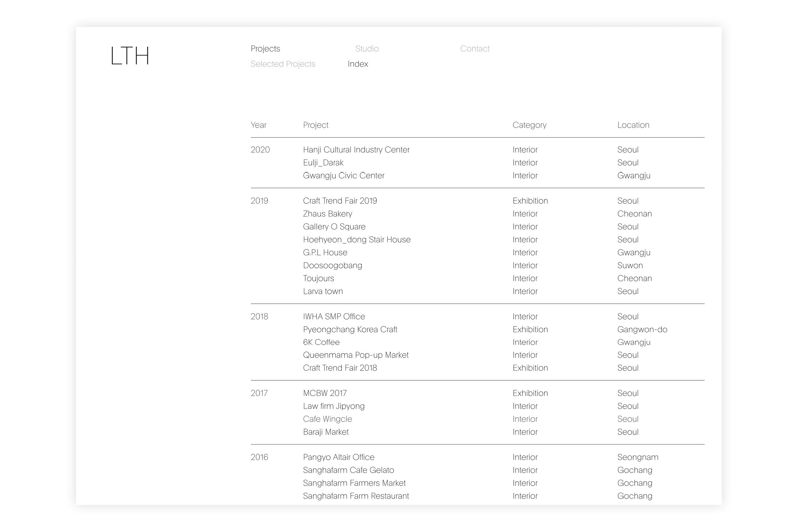The image size is (798, 532).
Task: Go to the Studio page
Action: click(366, 49)
